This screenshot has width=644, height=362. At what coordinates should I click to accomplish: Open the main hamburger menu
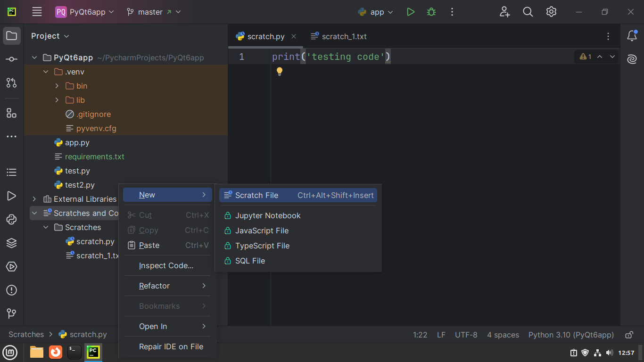[x=37, y=12]
